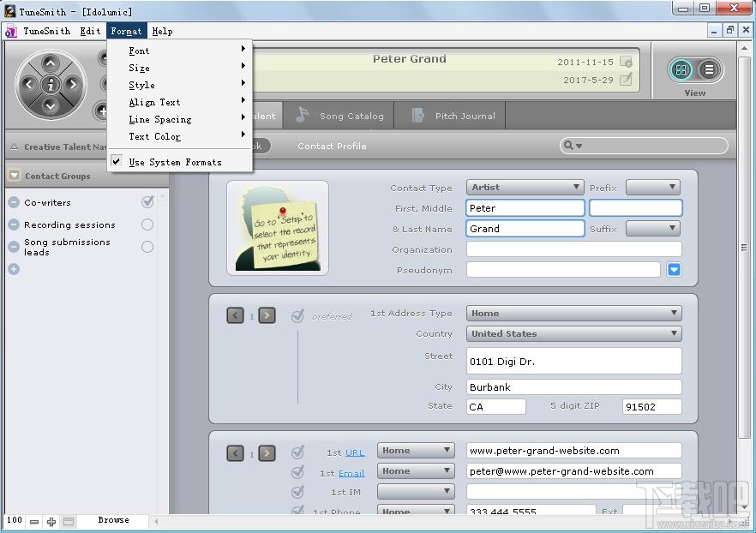
Task: Select Recording sessions group circle
Action: point(147,225)
